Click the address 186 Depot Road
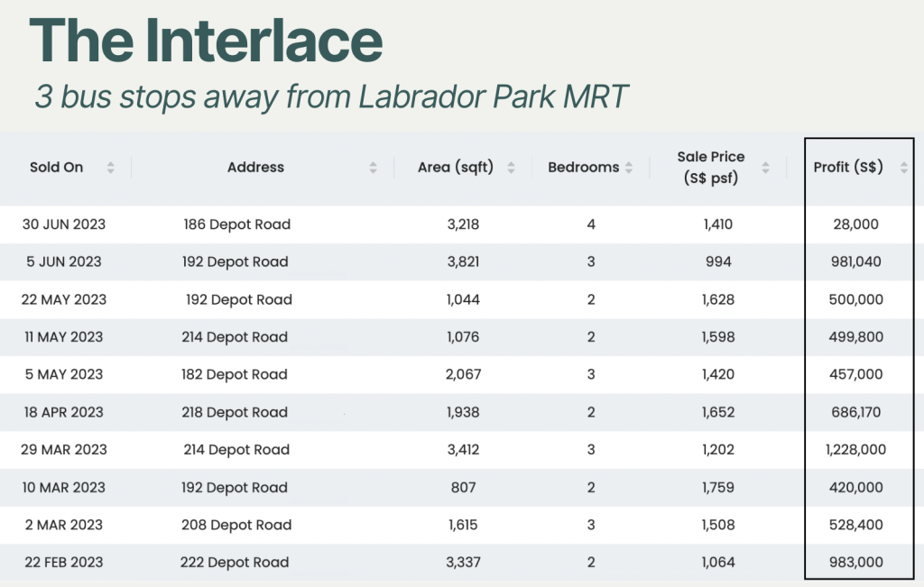 pos(237,225)
